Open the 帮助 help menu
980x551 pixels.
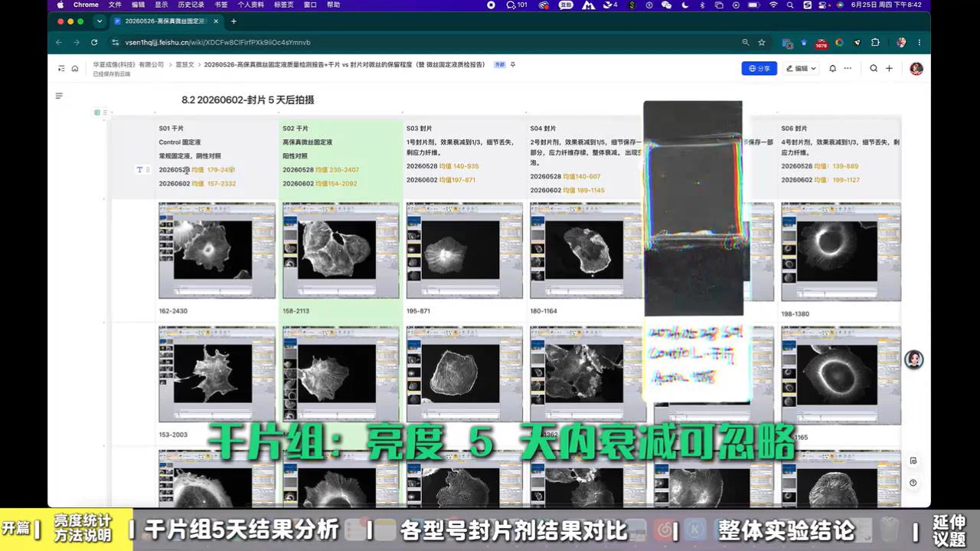click(333, 5)
